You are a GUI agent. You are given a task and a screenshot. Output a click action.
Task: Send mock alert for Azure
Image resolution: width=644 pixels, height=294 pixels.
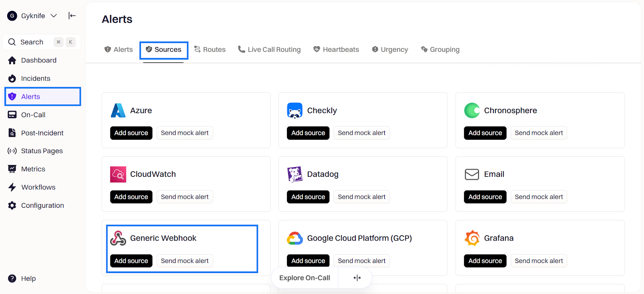(x=185, y=133)
